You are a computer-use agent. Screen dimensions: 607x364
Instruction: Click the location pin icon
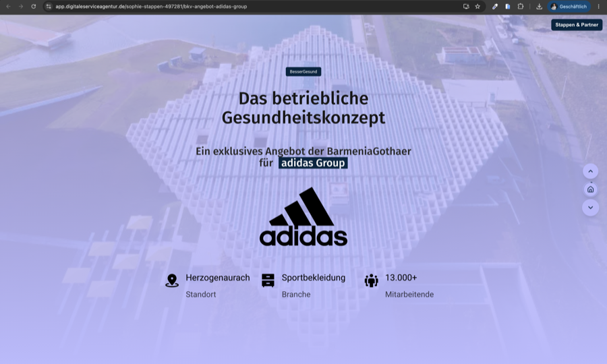click(172, 280)
